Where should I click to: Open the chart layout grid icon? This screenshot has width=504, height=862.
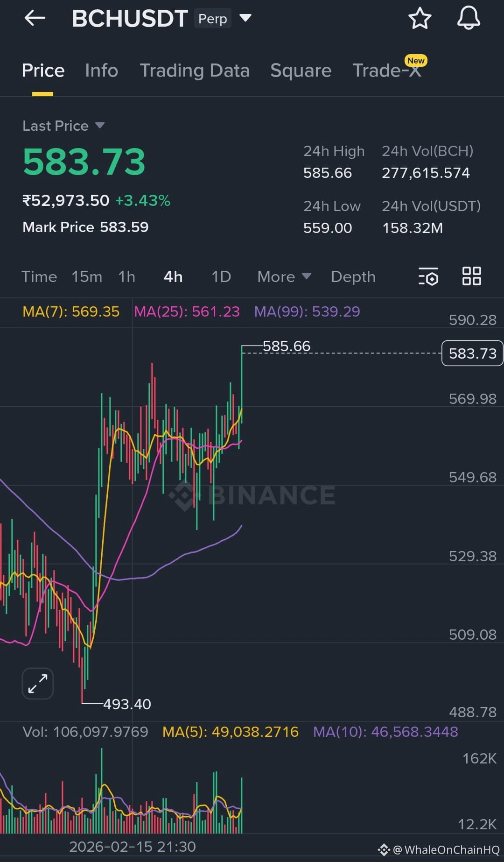tap(471, 276)
